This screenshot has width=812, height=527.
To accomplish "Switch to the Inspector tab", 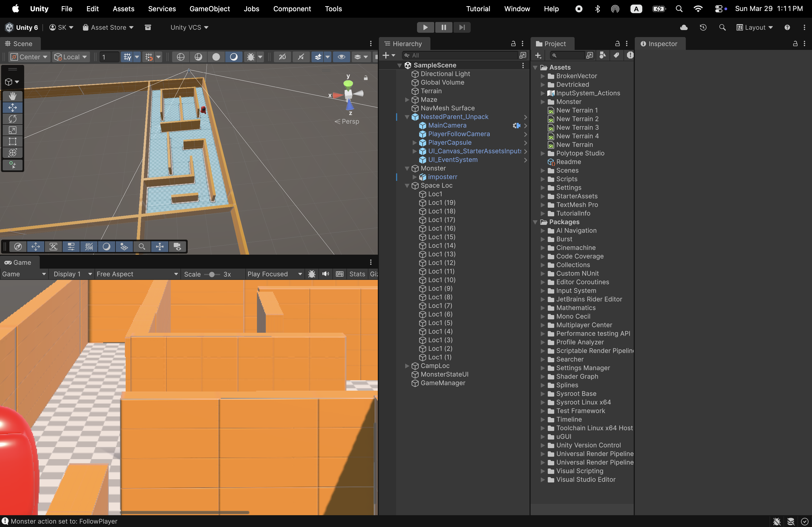I will [659, 44].
